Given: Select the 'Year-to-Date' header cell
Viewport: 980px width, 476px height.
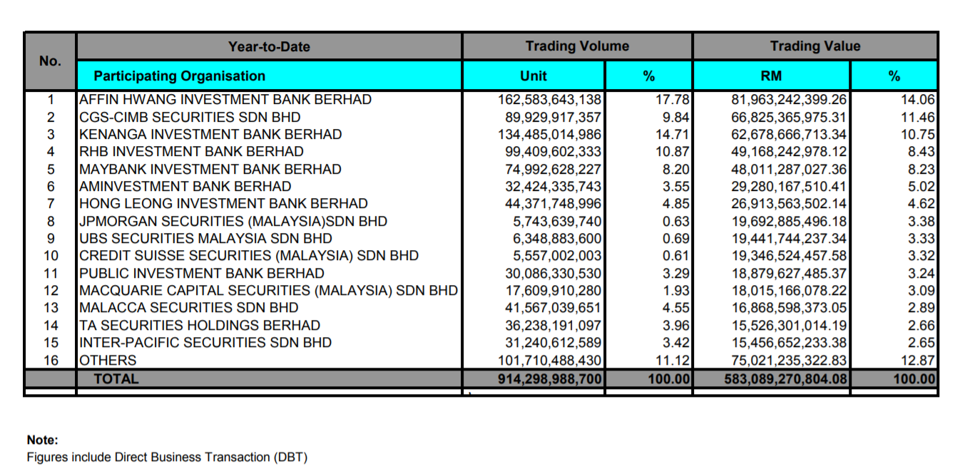Looking at the screenshot, I should [x=269, y=46].
